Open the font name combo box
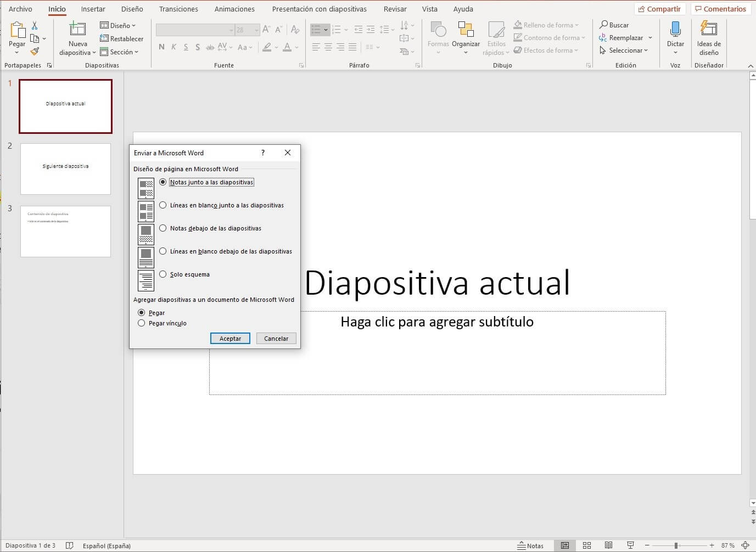The height and width of the screenshot is (552, 756). tap(195, 30)
